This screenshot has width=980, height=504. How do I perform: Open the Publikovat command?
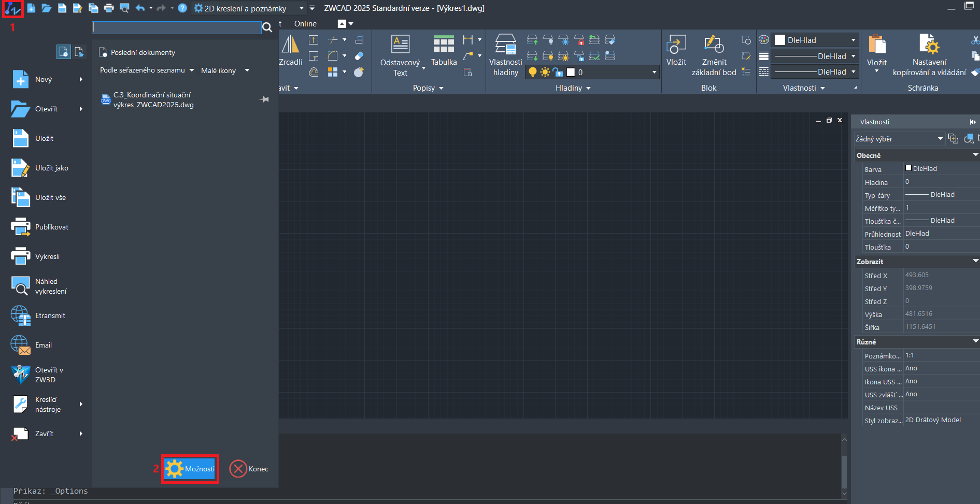click(x=51, y=226)
